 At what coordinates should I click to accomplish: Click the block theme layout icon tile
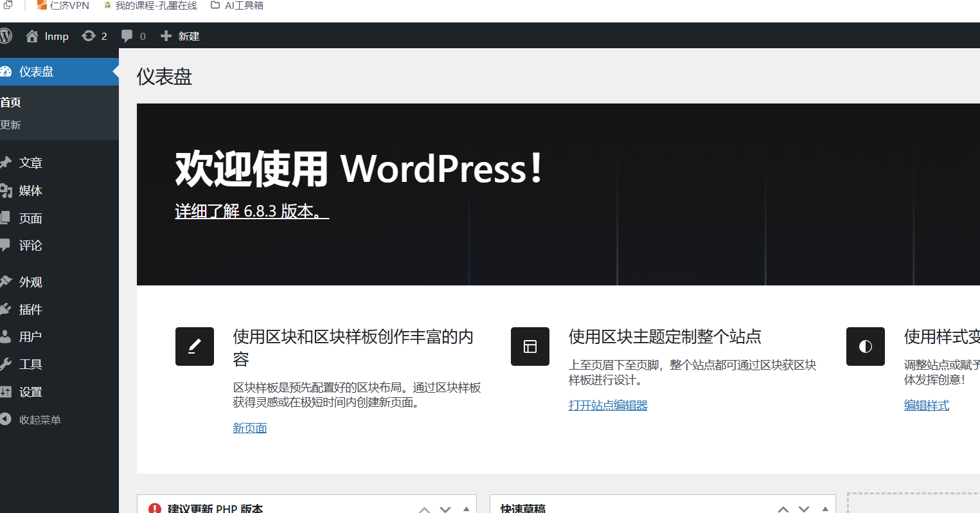pyautogui.click(x=530, y=346)
